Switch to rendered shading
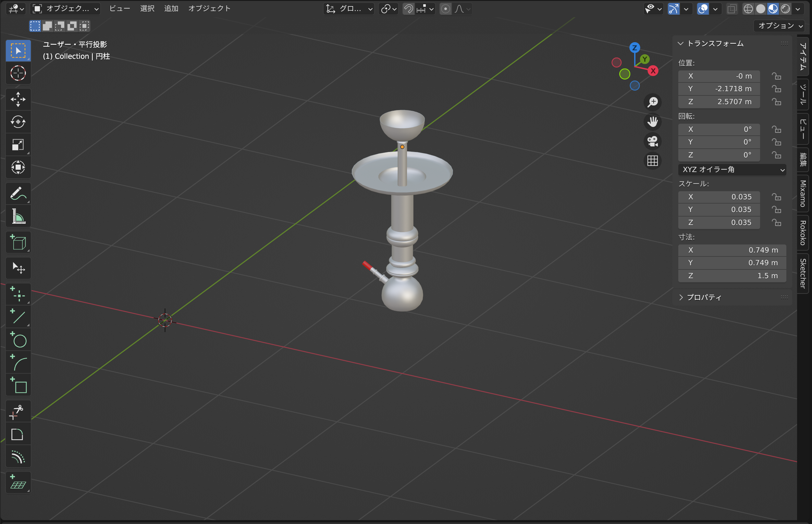The image size is (812, 524). [785, 9]
